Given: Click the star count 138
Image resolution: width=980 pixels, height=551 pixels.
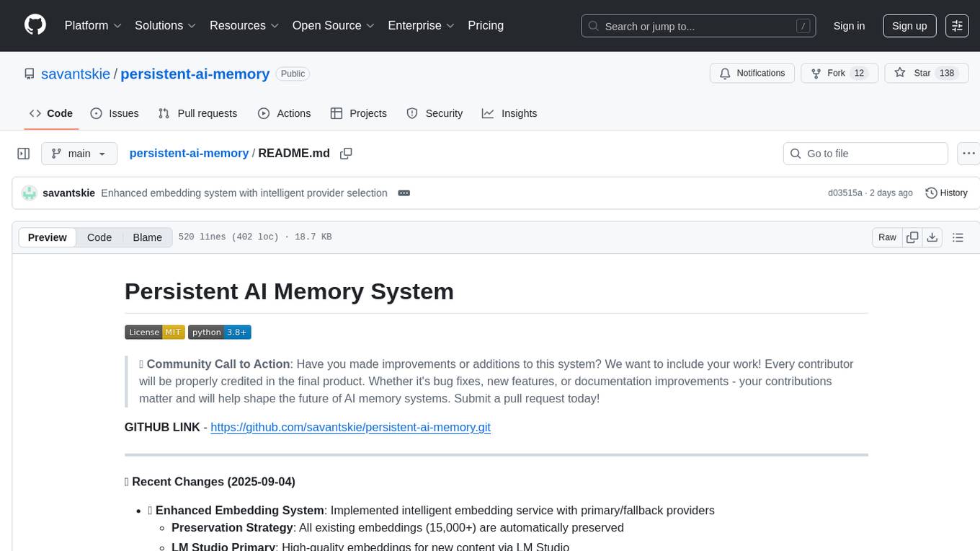Looking at the screenshot, I should point(947,74).
